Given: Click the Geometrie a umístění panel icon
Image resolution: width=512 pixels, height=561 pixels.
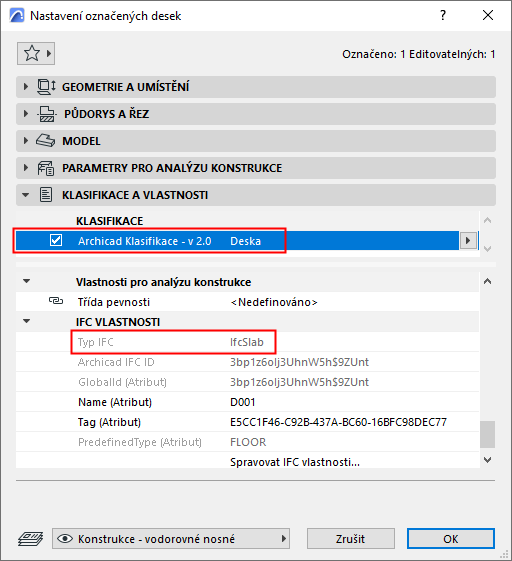Looking at the screenshot, I should [47, 87].
